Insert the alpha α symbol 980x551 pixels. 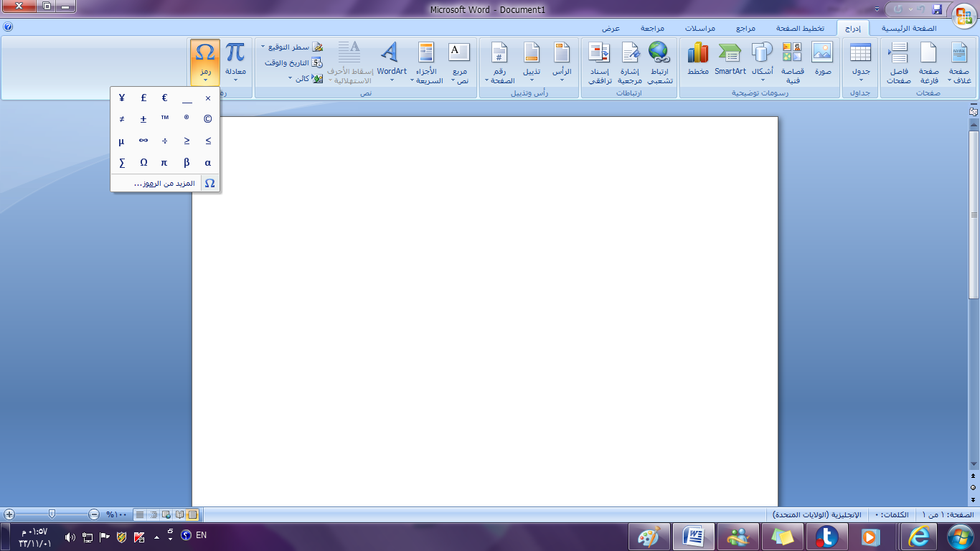[x=208, y=163]
